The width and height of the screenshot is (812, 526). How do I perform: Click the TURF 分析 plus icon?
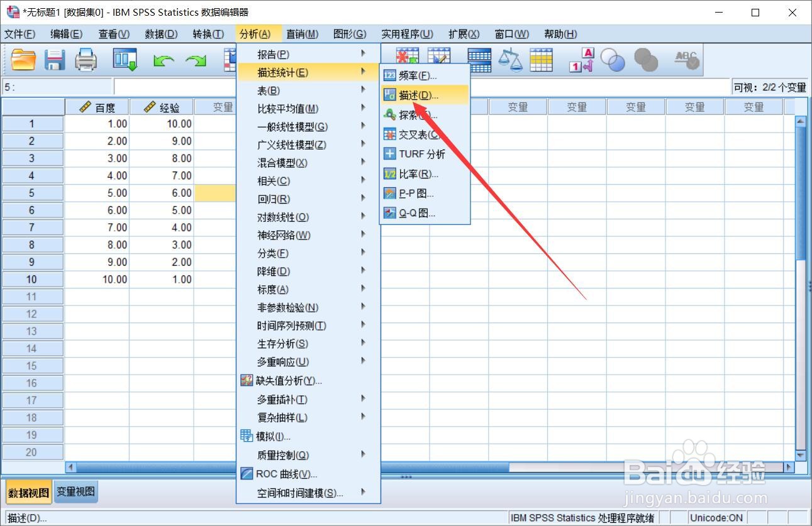click(x=390, y=154)
